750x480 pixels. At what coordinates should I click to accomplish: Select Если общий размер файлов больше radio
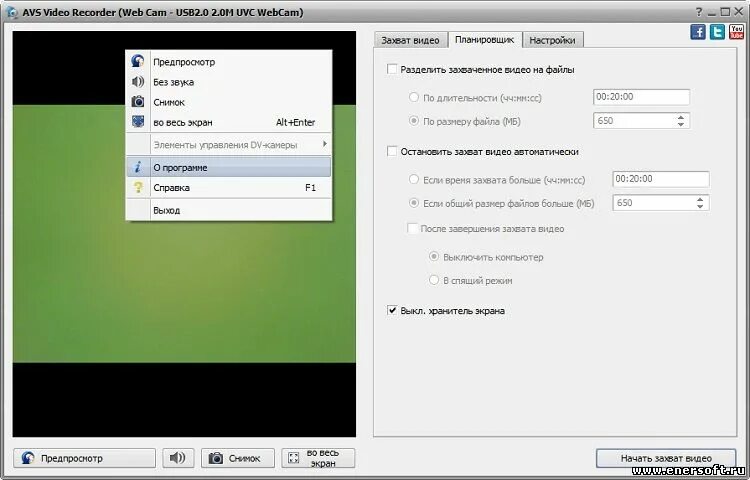[414, 203]
